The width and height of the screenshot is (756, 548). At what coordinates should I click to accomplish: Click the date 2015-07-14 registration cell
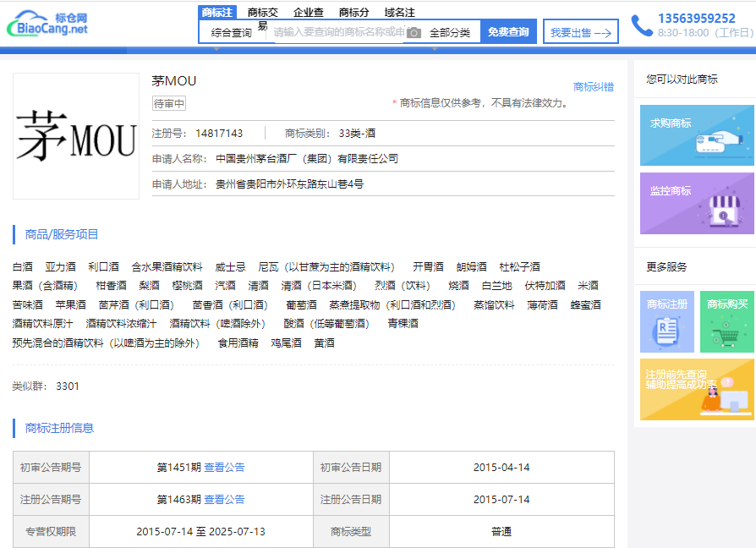pyautogui.click(x=501, y=499)
